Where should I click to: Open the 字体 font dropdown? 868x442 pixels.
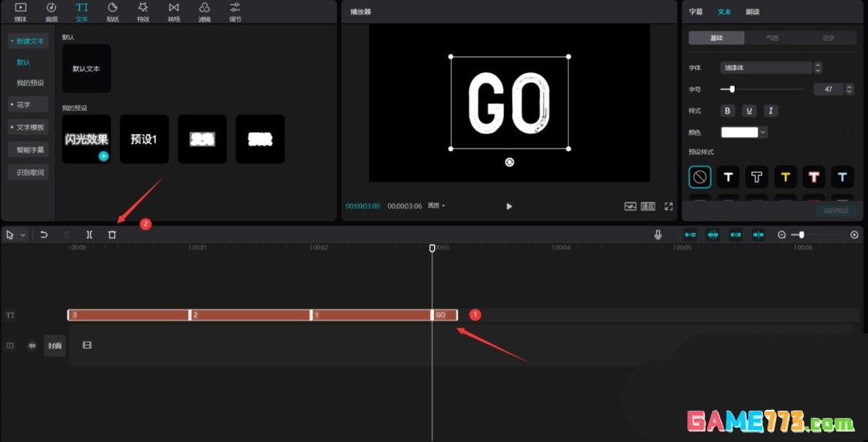pos(771,68)
